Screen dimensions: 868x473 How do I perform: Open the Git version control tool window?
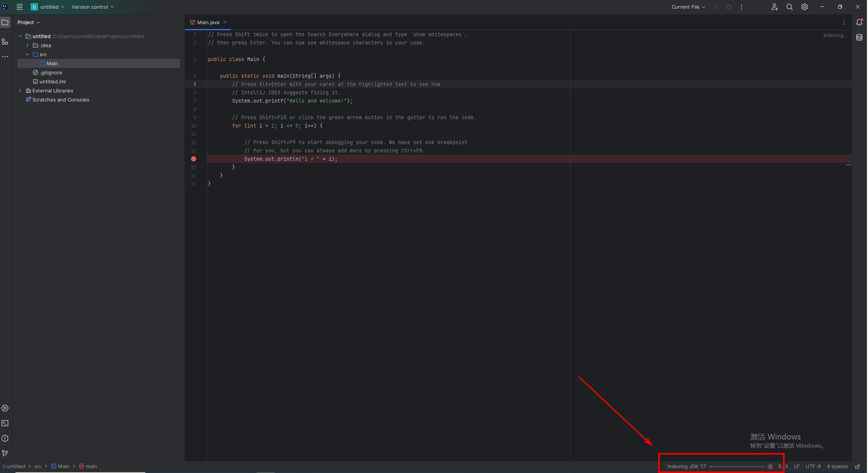pos(5,453)
